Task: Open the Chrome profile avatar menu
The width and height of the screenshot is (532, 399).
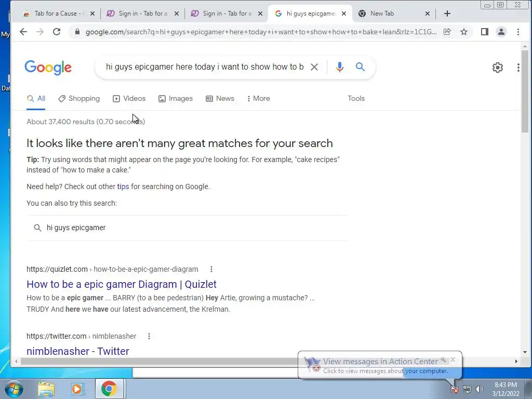Action: (501, 32)
